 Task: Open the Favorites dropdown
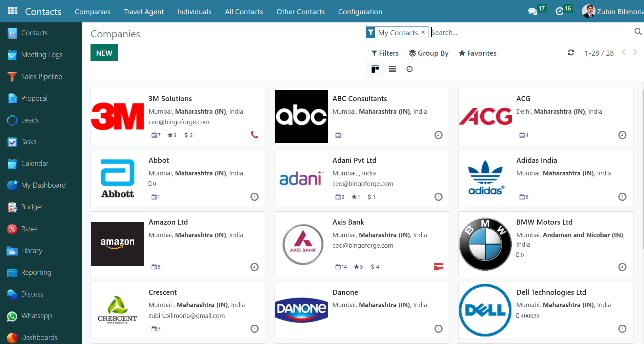[x=477, y=53]
